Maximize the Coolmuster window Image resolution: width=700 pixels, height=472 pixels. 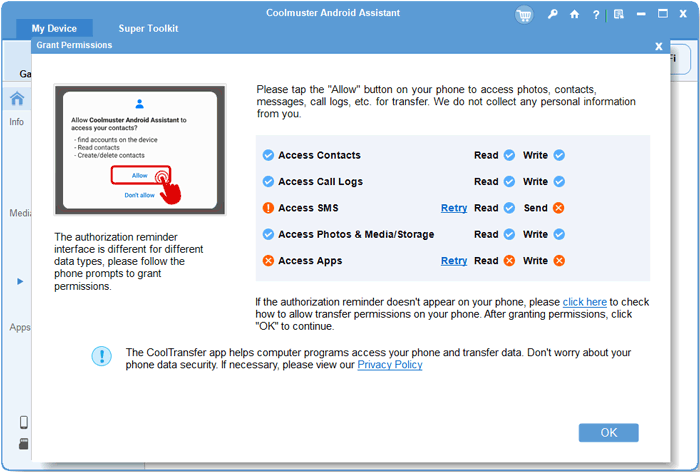[x=663, y=14]
